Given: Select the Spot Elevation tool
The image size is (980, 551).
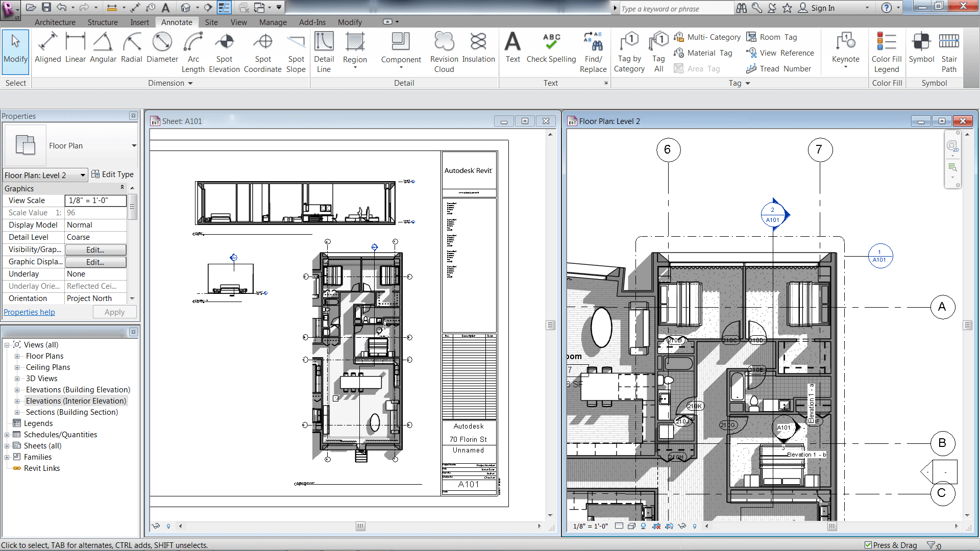Looking at the screenshot, I should 225,51.
